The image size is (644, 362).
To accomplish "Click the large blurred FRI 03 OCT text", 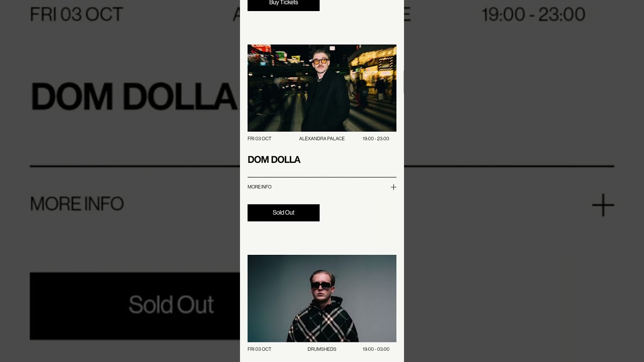I will coord(76,14).
